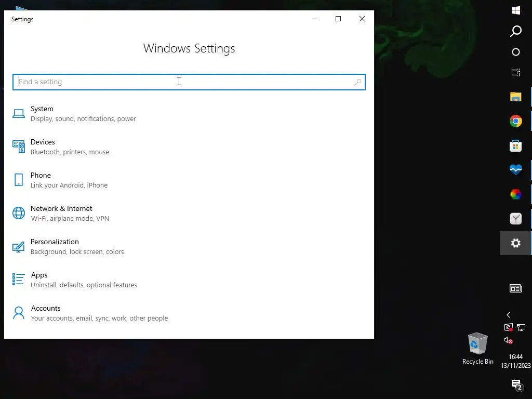Open the notification center icon
The width and height of the screenshot is (532, 399).
point(517,385)
